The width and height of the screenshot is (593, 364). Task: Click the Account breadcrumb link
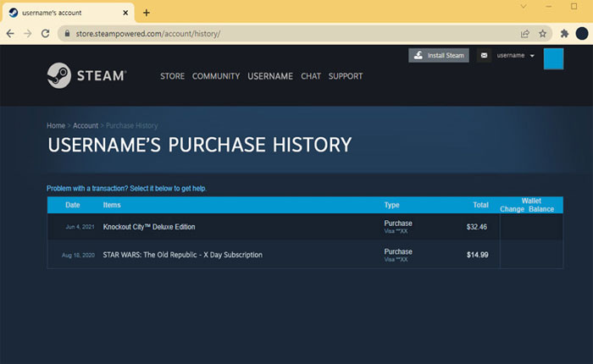(x=86, y=126)
